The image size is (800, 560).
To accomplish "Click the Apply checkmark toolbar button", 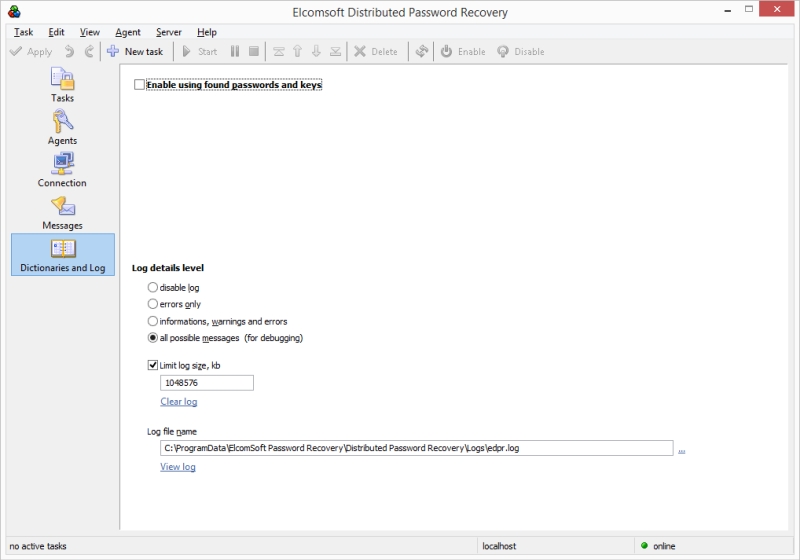I will (31, 52).
